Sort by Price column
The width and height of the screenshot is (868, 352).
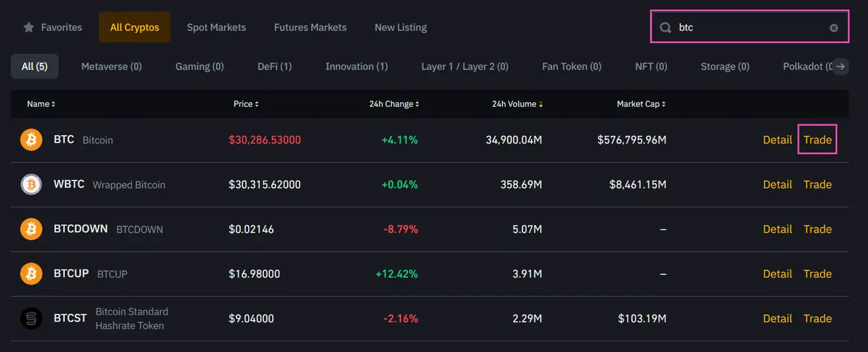click(x=246, y=104)
